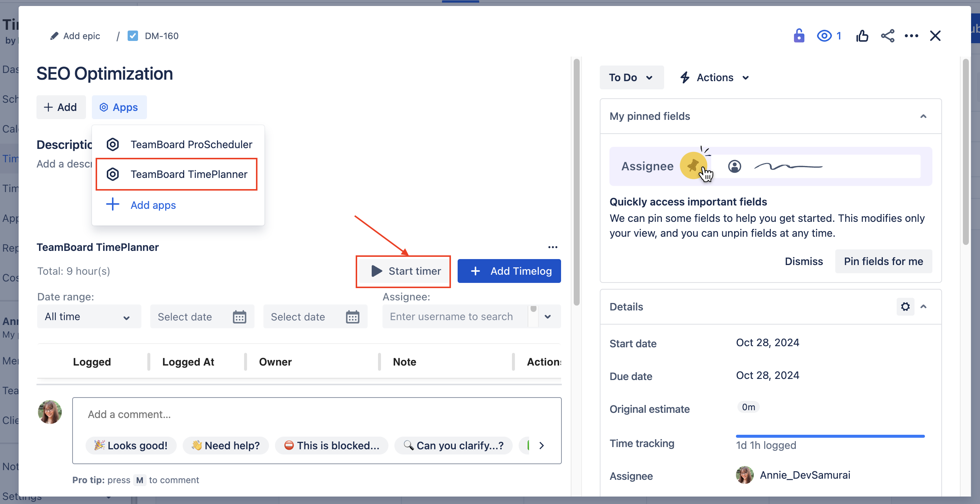Screen dimensions: 980x504
Task: Open the first date picker calendar icon
Action: click(239, 317)
